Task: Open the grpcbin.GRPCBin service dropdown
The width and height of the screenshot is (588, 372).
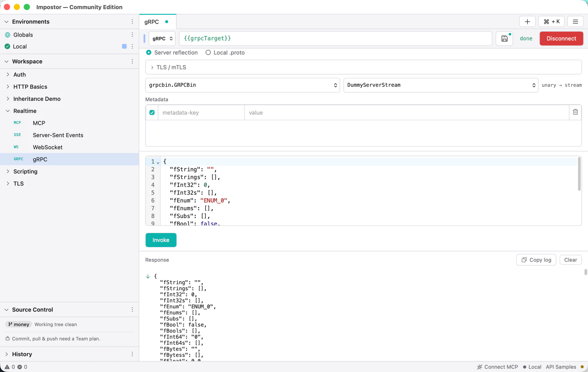Action: [243, 85]
